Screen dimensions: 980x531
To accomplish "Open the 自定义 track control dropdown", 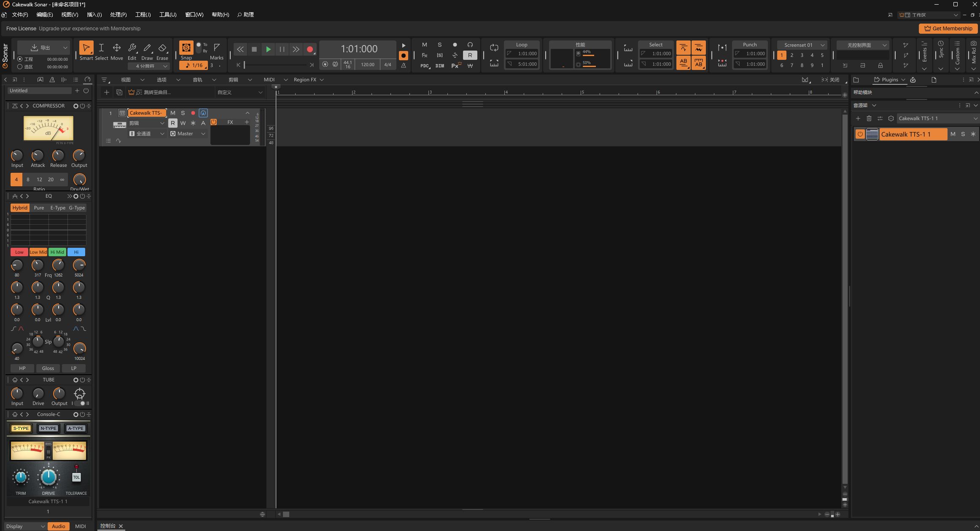I will click(240, 92).
